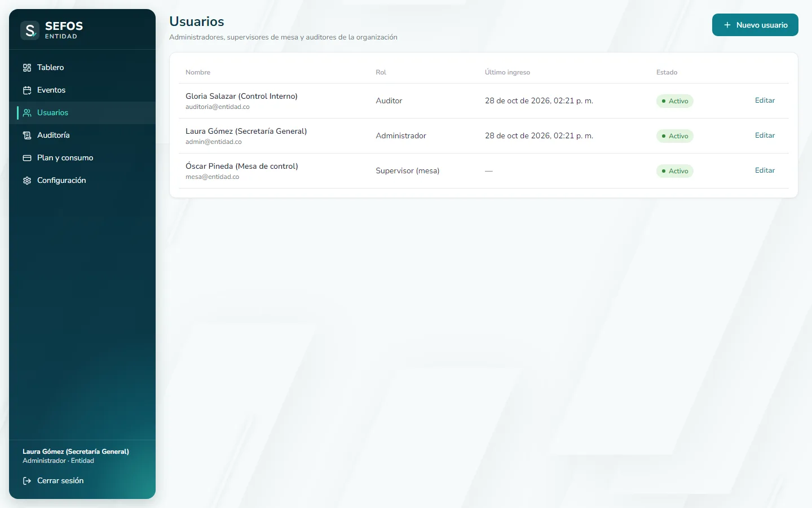Click the Tablero dashboard grid icon
812x508 pixels.
pyautogui.click(x=27, y=68)
